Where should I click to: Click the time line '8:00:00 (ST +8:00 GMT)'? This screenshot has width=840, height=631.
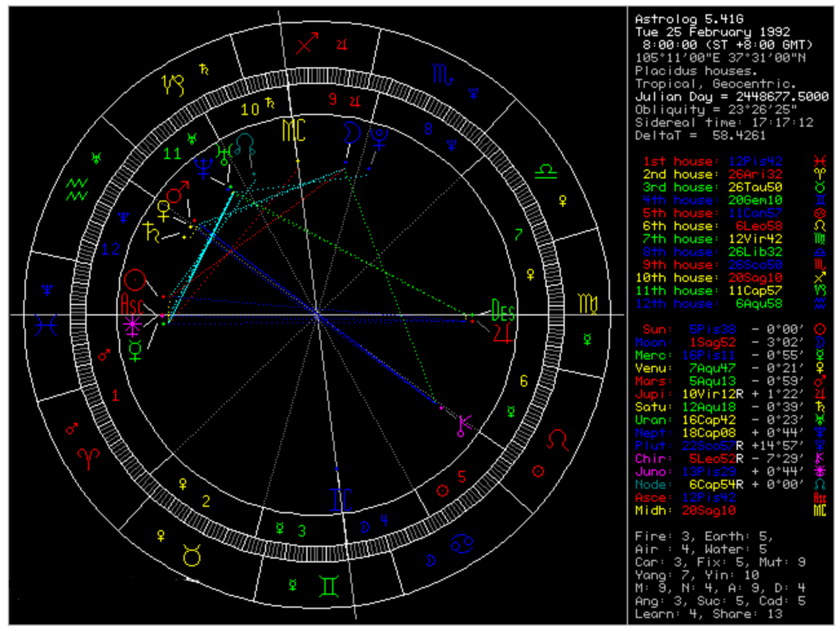[x=727, y=45]
